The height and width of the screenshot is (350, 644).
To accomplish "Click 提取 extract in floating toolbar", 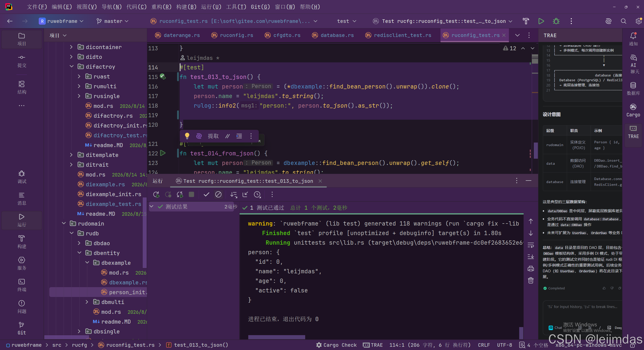I will [213, 136].
